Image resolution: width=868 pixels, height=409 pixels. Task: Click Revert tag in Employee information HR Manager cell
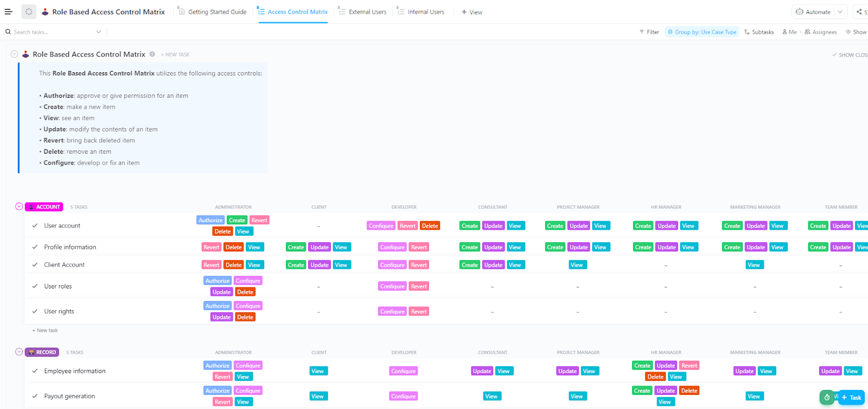(x=689, y=366)
